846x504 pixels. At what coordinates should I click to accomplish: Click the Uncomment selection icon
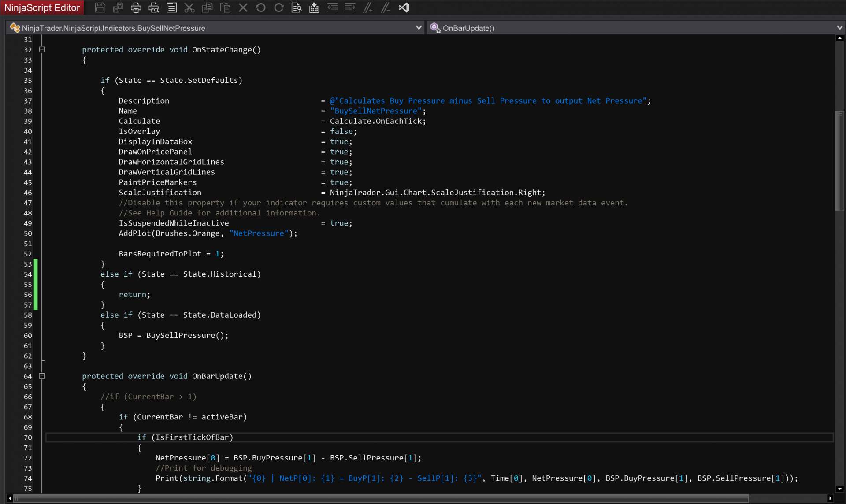[386, 7]
